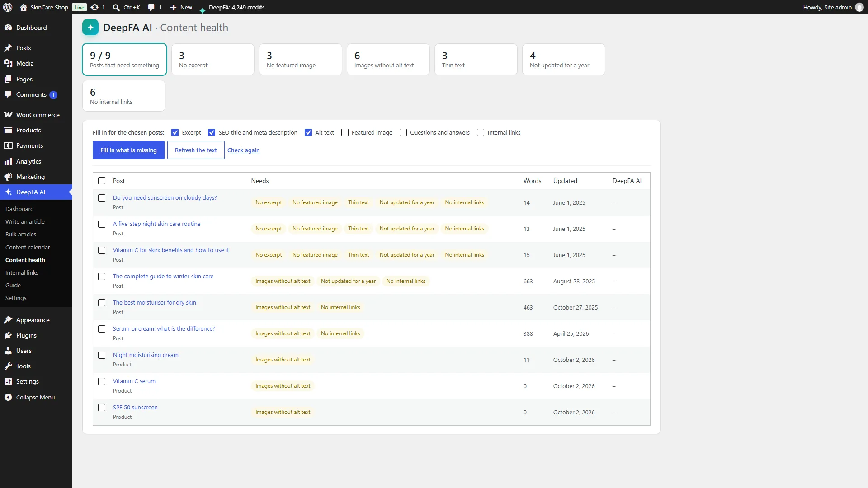The width and height of the screenshot is (868, 488).
Task: Click the Media icon in sidebar
Action: [x=8, y=63]
